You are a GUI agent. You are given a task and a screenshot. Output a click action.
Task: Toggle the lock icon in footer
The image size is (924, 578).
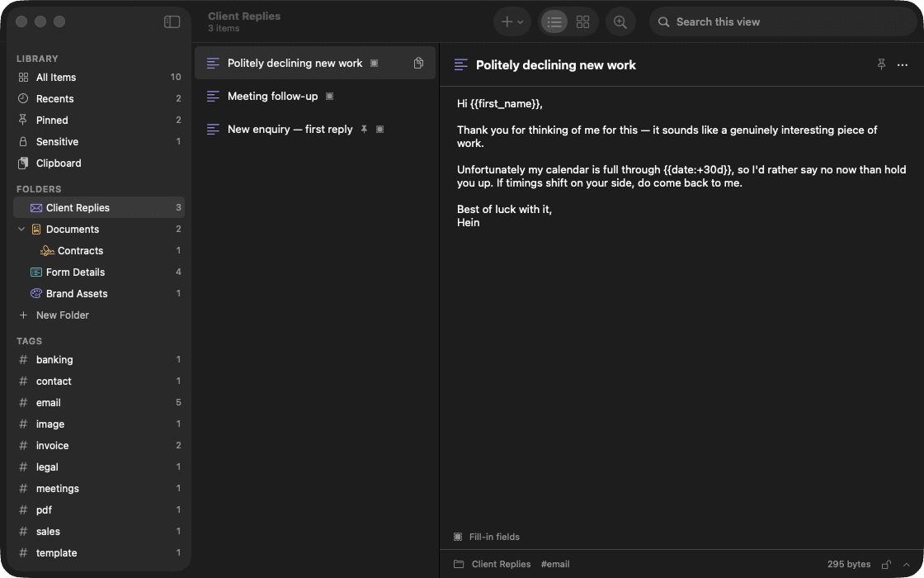[886, 565]
